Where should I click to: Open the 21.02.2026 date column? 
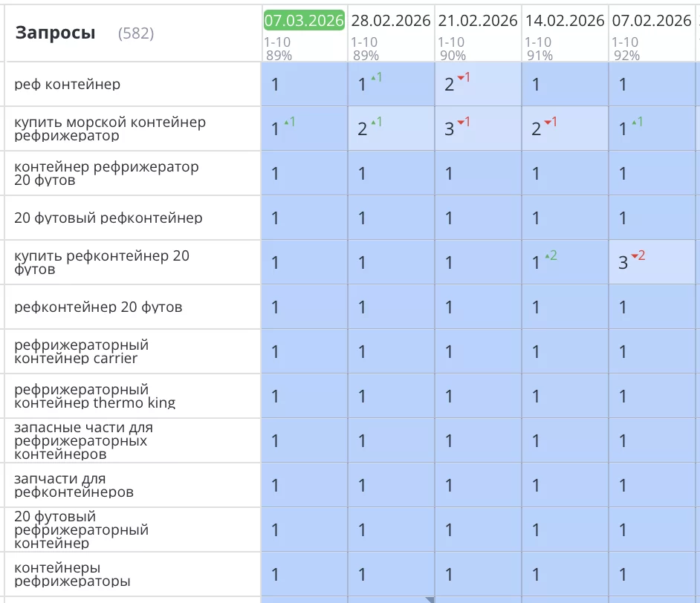[478, 21]
